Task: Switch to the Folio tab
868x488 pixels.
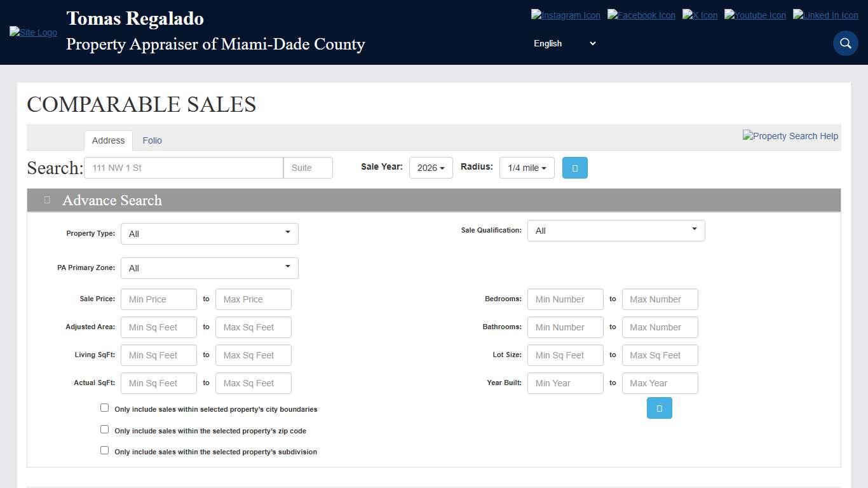Action: 152,140
